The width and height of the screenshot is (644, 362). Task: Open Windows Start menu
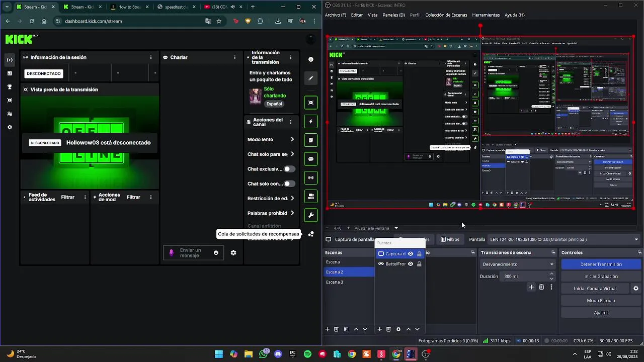click(219, 354)
